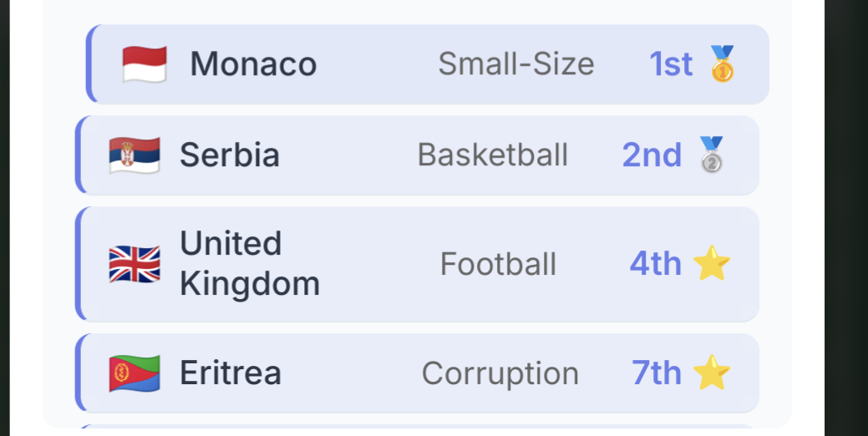868x436 pixels.
Task: Click the star icon beside 4th
Action: (x=712, y=264)
